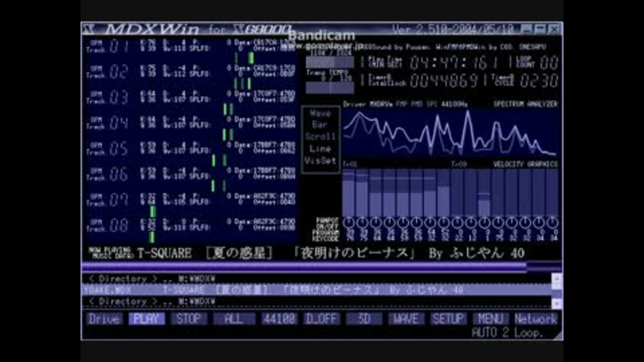644x362 pixels.
Task: Click the PLAY button
Action: (x=147, y=319)
